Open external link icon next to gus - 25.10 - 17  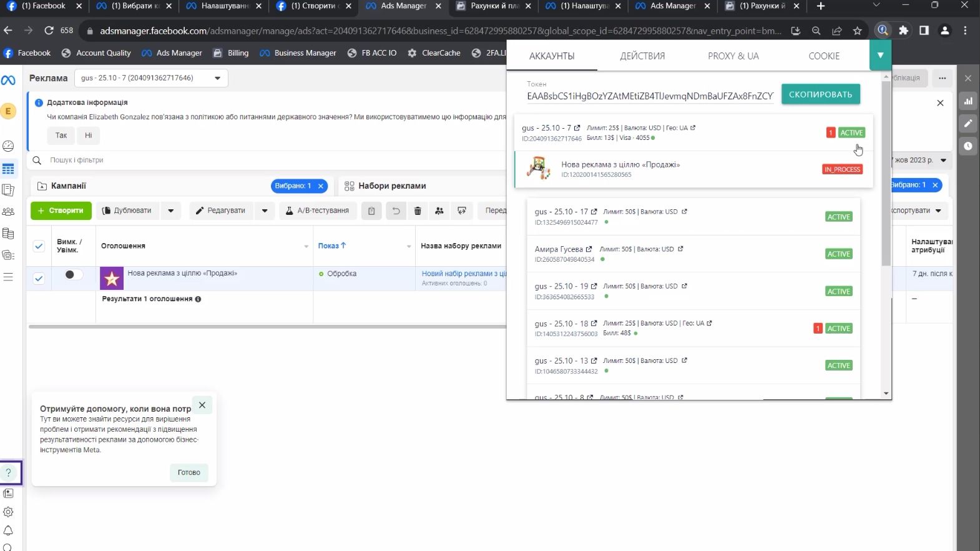pos(594,212)
